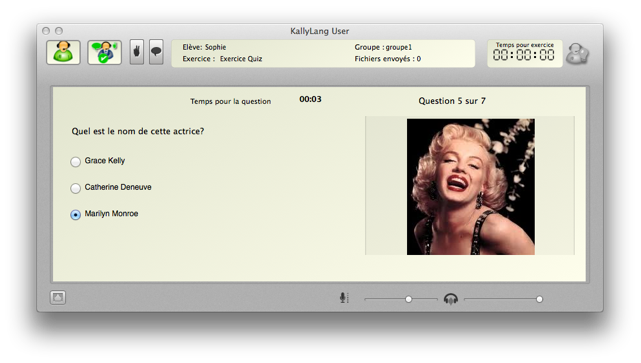Screen dimensions: 641x363
Task: Click the actress photo
Action: (471, 187)
